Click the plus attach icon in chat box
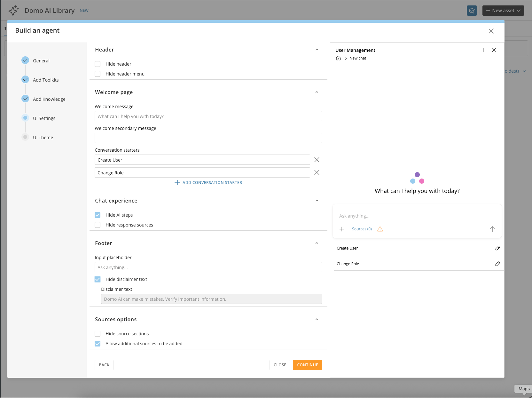The image size is (532, 398). (x=342, y=229)
